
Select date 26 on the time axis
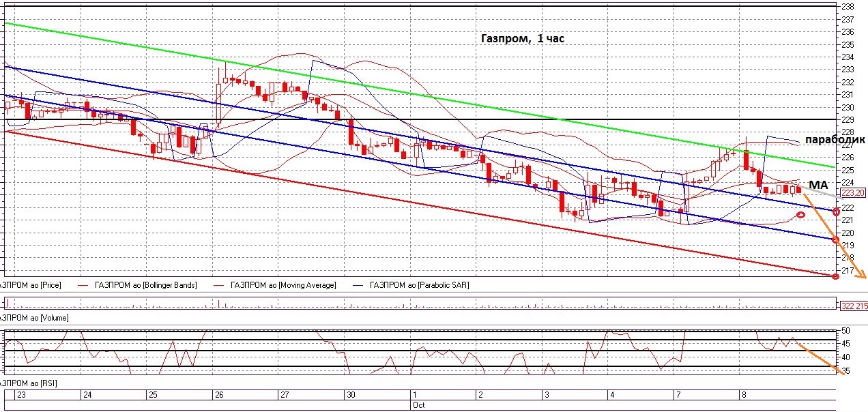219,395
